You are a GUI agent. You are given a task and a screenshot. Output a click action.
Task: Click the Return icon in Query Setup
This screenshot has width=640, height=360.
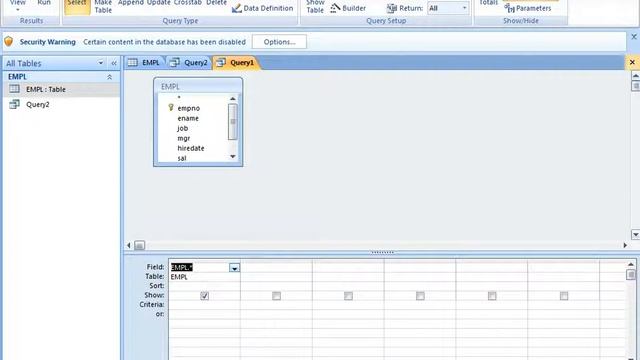(x=391, y=8)
